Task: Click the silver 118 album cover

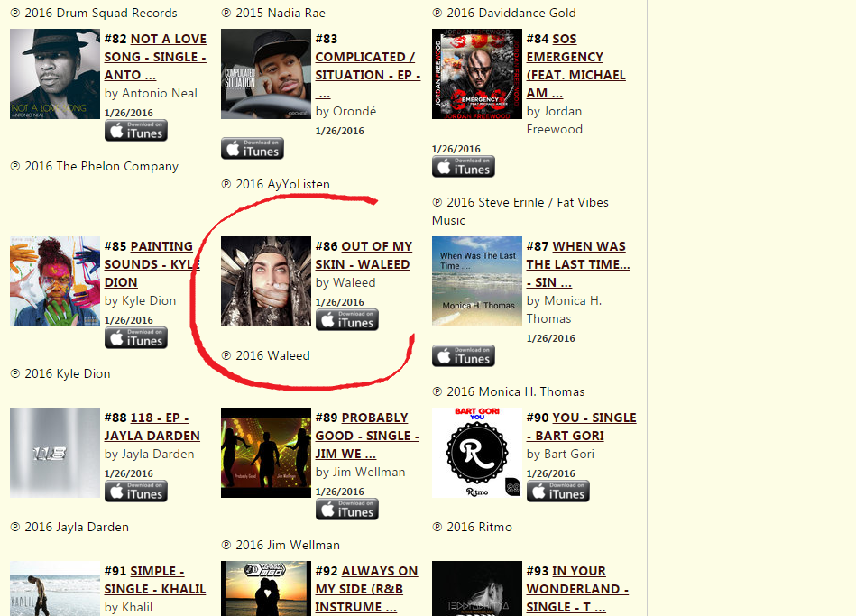Action: click(x=55, y=453)
